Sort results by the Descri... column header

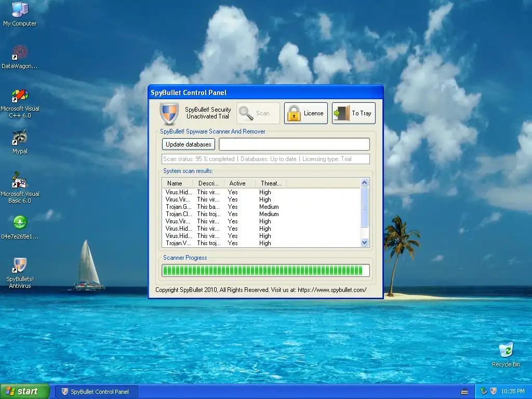tap(208, 183)
